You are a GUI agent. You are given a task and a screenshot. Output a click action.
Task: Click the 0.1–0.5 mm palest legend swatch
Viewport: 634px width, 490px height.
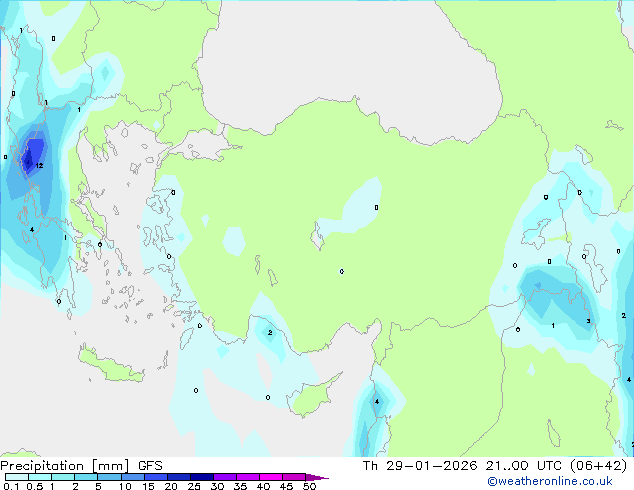17,477
